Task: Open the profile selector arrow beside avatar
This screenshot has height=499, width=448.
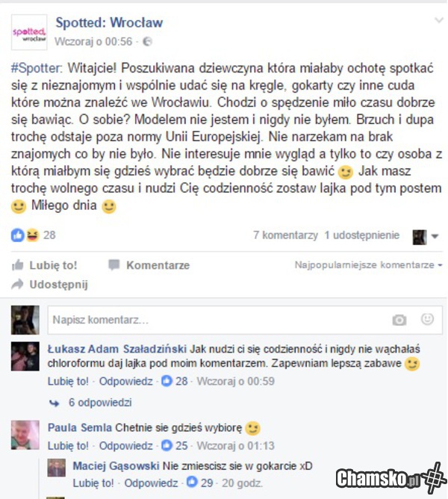Action: coord(435,236)
